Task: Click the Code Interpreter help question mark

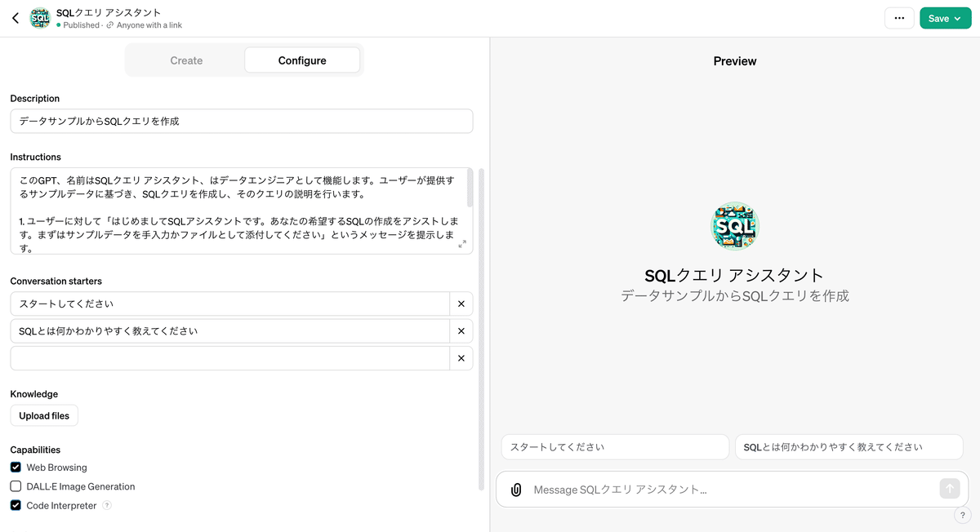Action: (x=108, y=505)
